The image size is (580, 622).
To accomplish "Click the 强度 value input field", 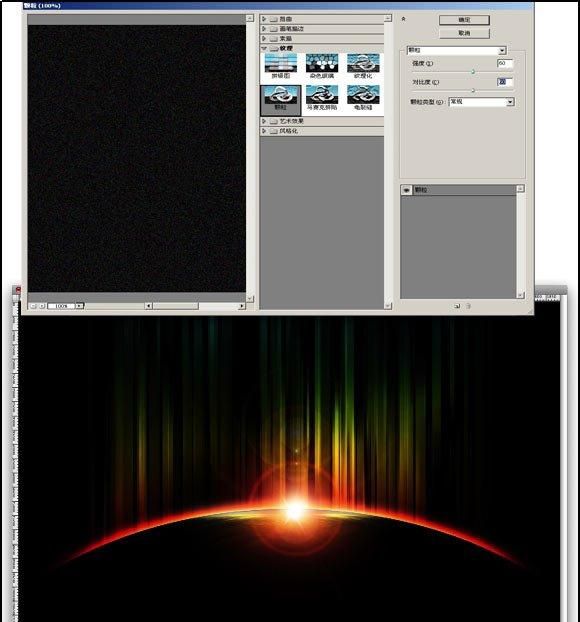I will click(x=505, y=63).
